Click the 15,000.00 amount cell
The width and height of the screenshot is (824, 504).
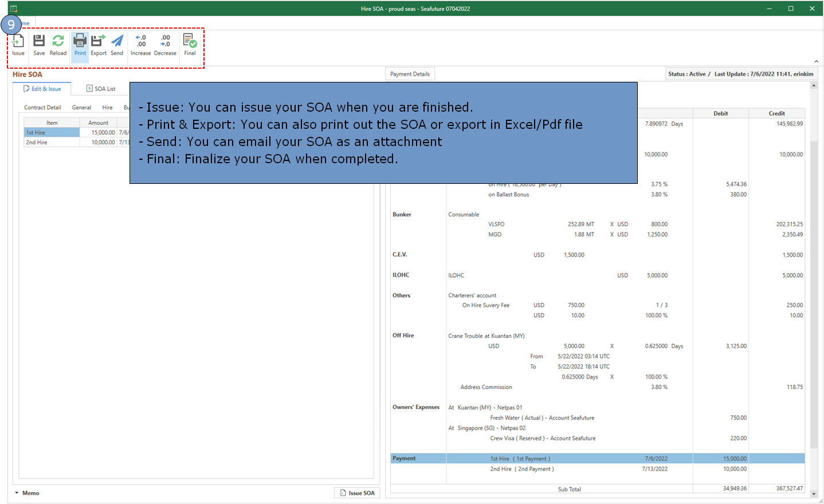point(99,132)
